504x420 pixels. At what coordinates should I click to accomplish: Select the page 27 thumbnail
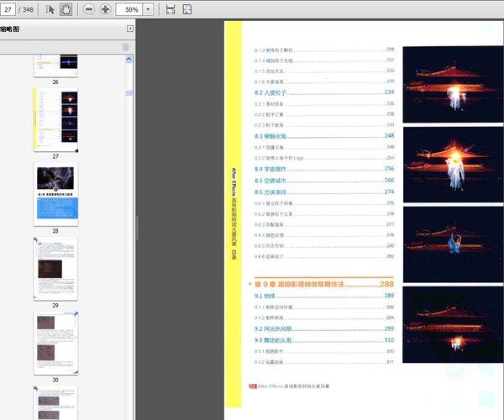pyautogui.click(x=55, y=119)
